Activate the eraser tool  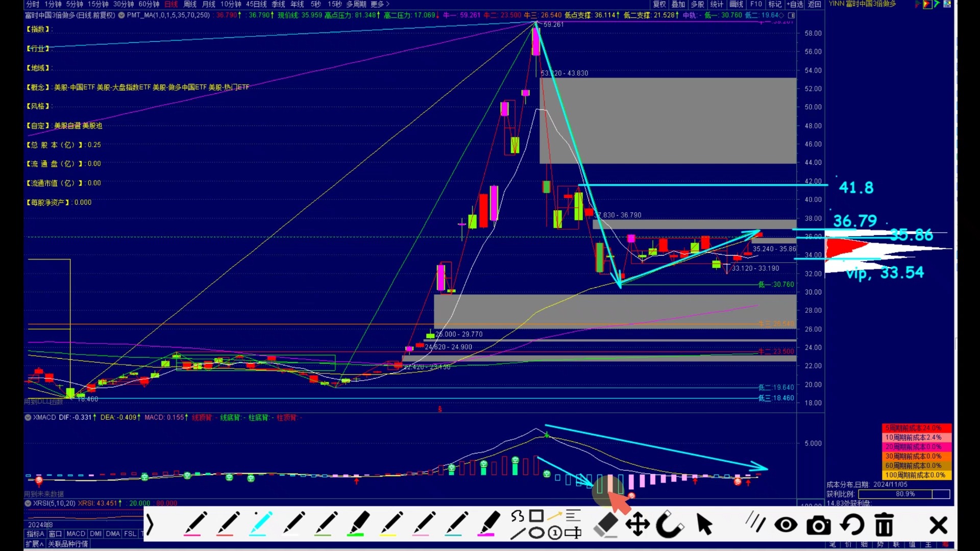(x=606, y=524)
